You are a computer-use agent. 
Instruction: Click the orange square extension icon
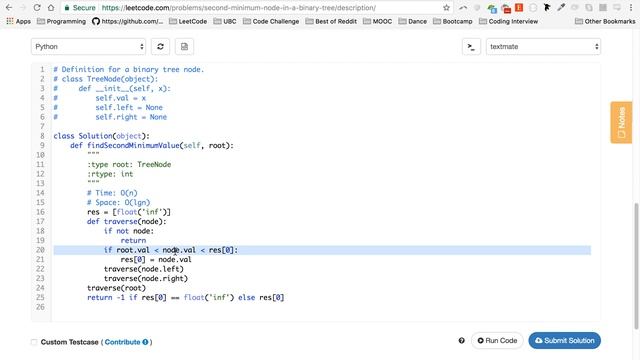click(519, 8)
